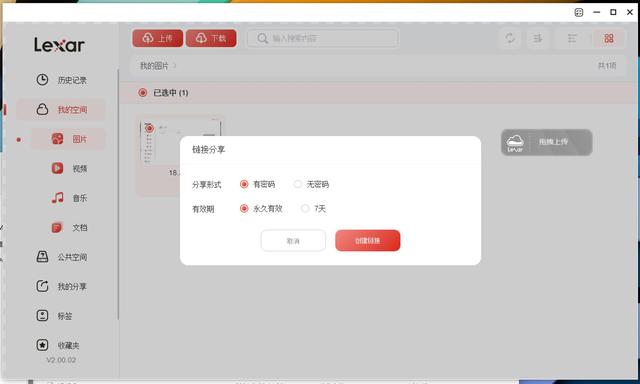
Task: Click the 有效期 label
Action: pos(203,209)
